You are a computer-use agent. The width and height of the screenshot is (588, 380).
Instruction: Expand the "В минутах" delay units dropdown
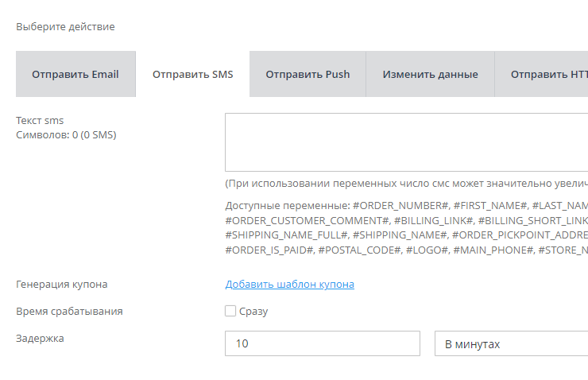click(x=510, y=343)
